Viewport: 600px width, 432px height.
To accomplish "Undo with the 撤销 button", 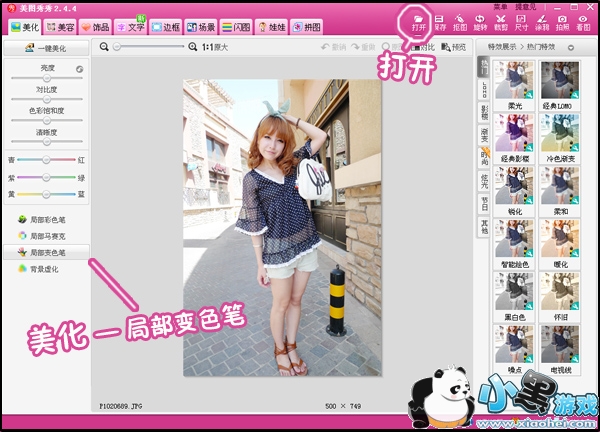I will coord(334,47).
